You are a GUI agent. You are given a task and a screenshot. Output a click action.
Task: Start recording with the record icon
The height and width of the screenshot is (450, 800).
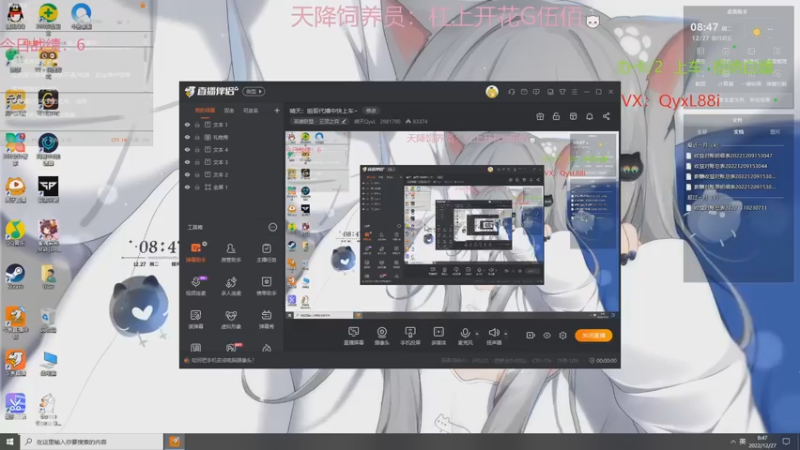[x=530, y=335]
